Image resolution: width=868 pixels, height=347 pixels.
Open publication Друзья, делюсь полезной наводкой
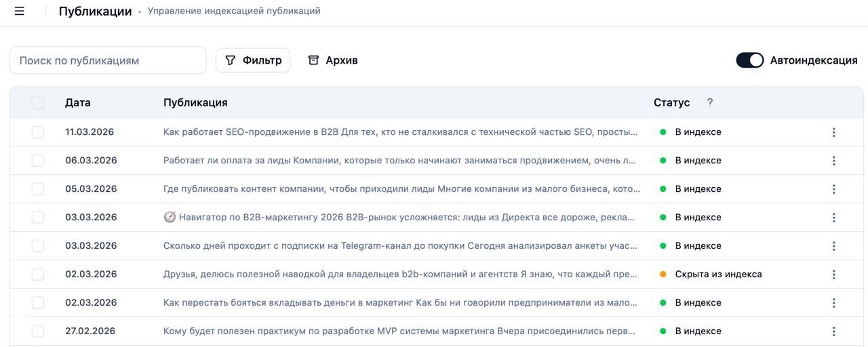coord(400,274)
